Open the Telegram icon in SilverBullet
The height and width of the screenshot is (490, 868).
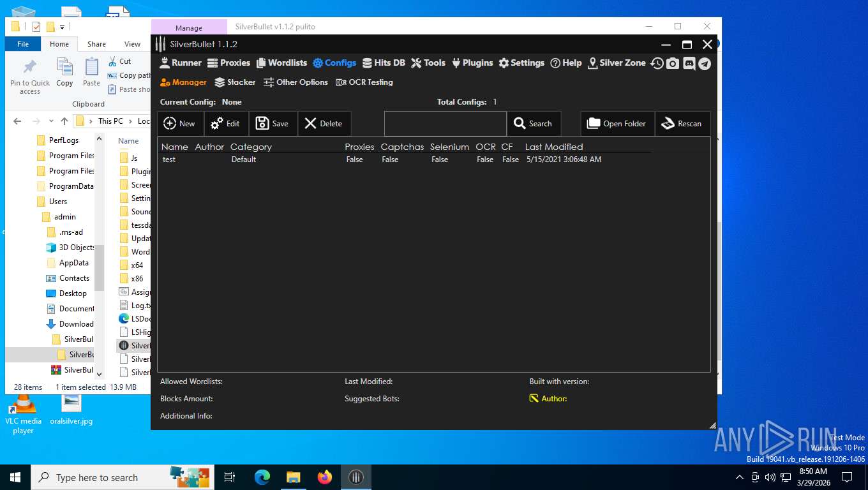pyautogui.click(x=704, y=63)
